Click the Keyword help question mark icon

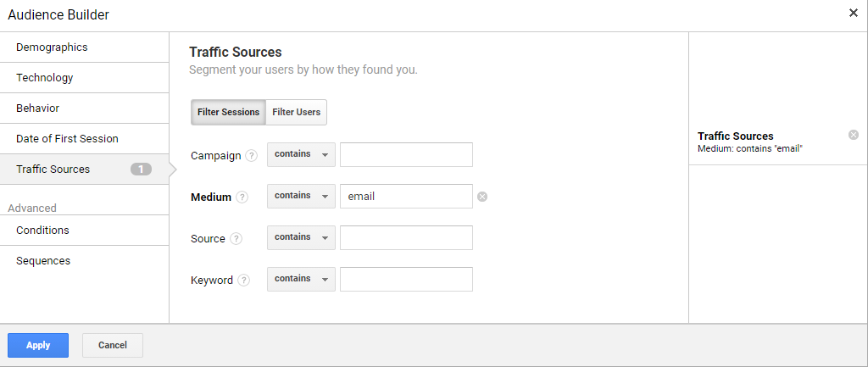(244, 281)
